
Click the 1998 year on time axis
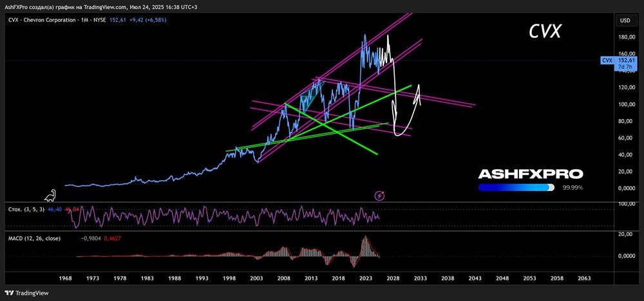229,278
